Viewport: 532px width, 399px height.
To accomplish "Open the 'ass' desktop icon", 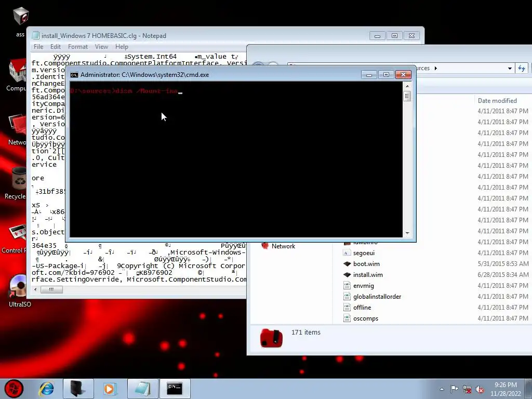I will point(20,21).
